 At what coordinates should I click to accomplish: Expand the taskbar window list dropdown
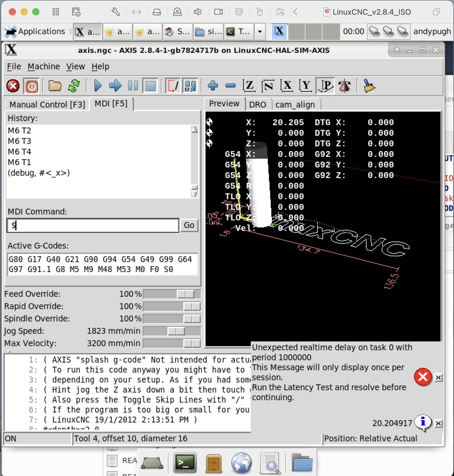260,31
